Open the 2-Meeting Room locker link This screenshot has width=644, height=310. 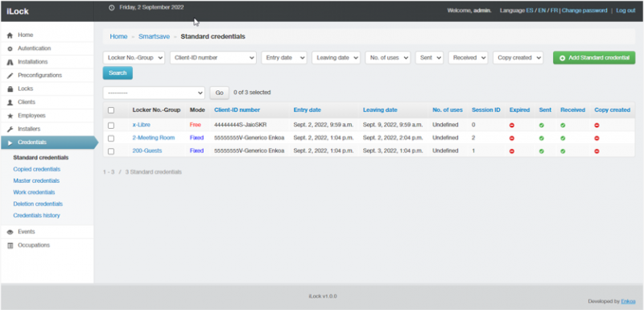point(154,138)
